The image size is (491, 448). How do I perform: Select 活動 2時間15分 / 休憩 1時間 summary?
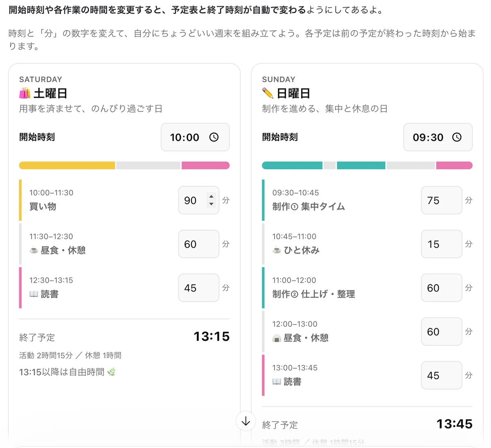70,355
